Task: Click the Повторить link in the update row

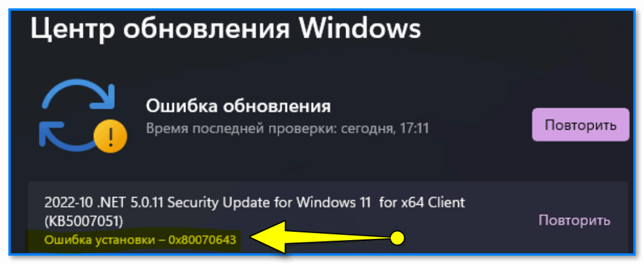Action: pos(574,220)
